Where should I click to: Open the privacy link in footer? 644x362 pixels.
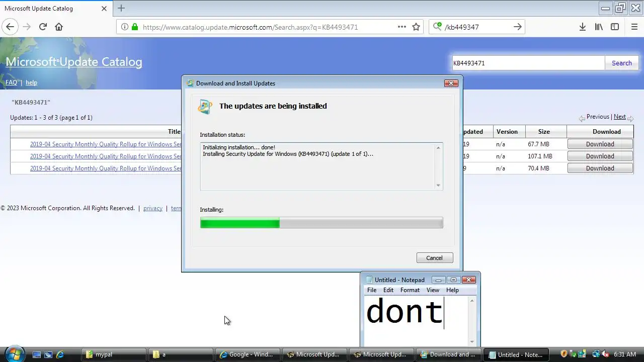153,208
